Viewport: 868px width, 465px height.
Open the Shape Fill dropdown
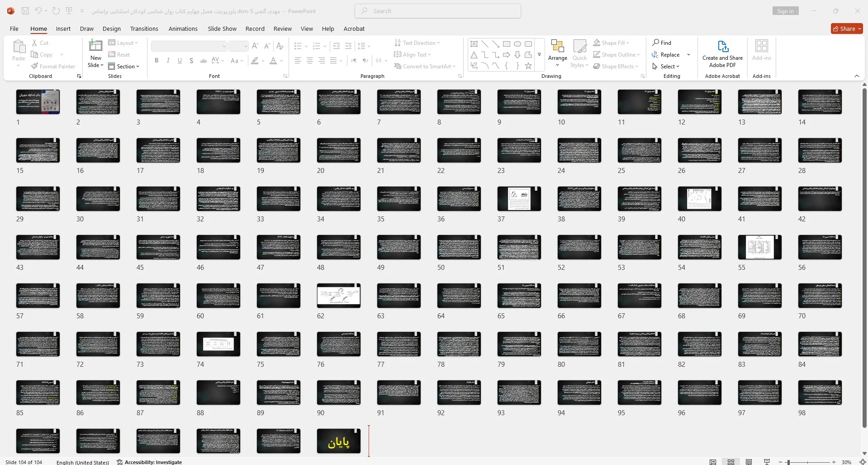pyautogui.click(x=611, y=43)
